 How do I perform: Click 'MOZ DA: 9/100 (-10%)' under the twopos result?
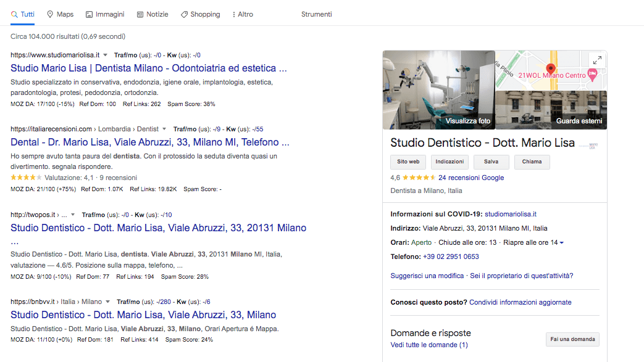tap(41, 277)
